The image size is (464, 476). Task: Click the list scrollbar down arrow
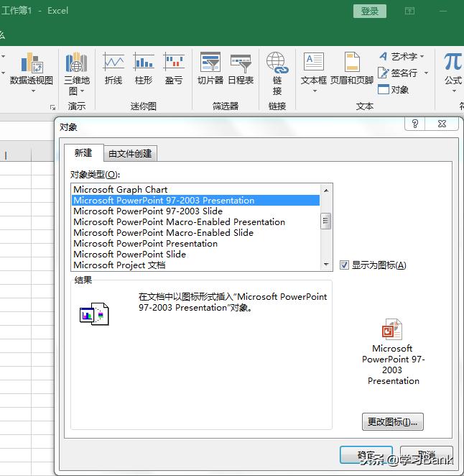[x=326, y=264]
